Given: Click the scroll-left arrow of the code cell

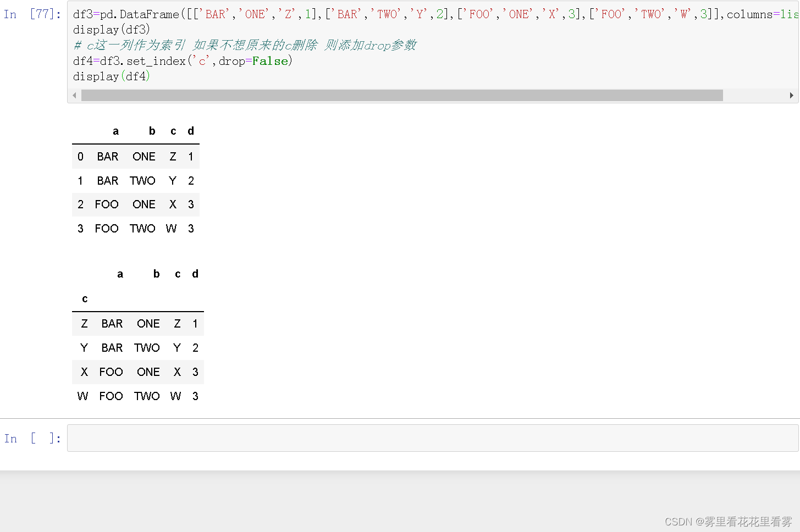Looking at the screenshot, I should coord(74,96).
